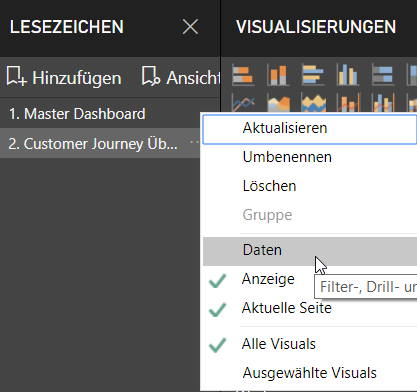Screen dimensions: 417x392
Task: Open more options for Customer Journey bookmark
Action: pos(194,142)
